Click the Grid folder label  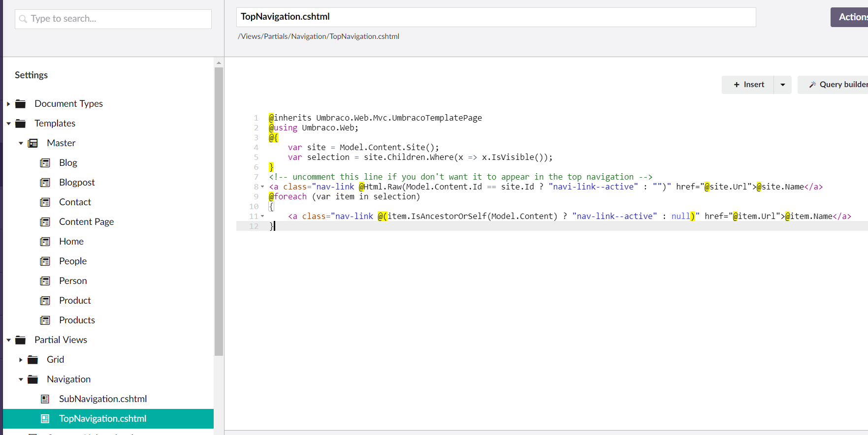coord(55,360)
